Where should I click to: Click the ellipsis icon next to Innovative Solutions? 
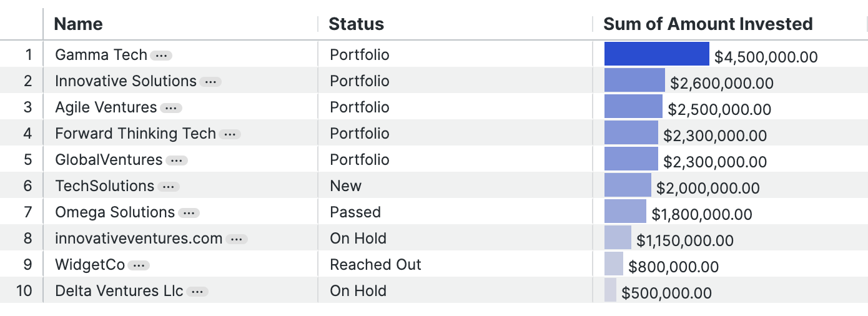coord(210,82)
